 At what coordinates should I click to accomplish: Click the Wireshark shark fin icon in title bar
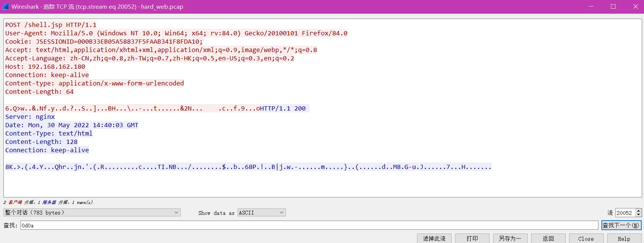(x=6, y=6)
